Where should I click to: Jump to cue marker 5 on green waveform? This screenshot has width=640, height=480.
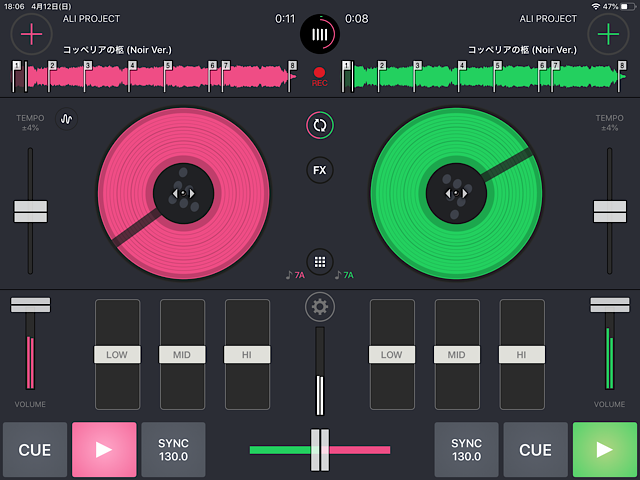tap(497, 65)
